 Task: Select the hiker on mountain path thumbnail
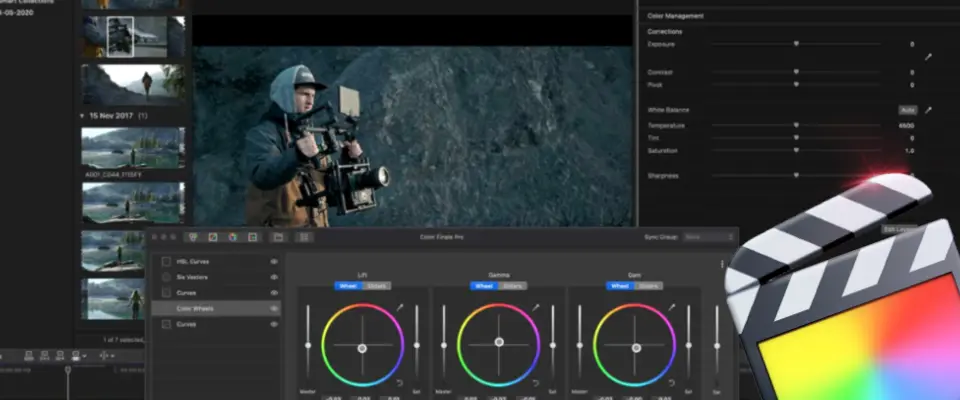coord(133,85)
